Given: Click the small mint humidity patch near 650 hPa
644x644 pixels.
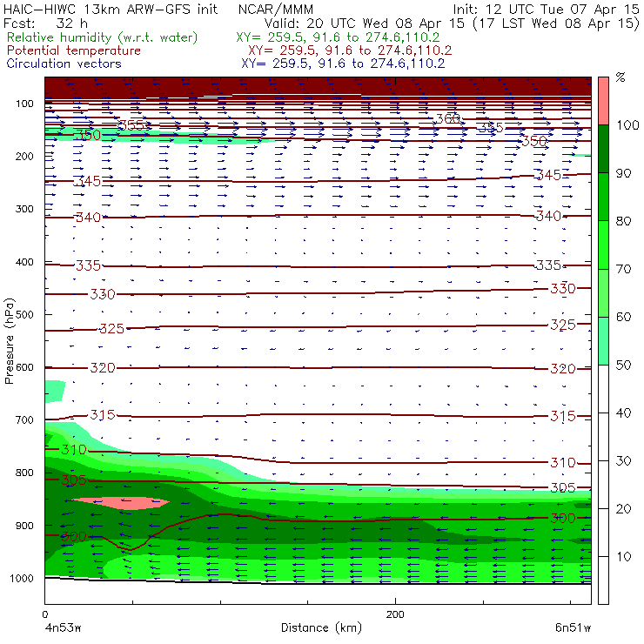Looking at the screenshot, I should (54, 392).
